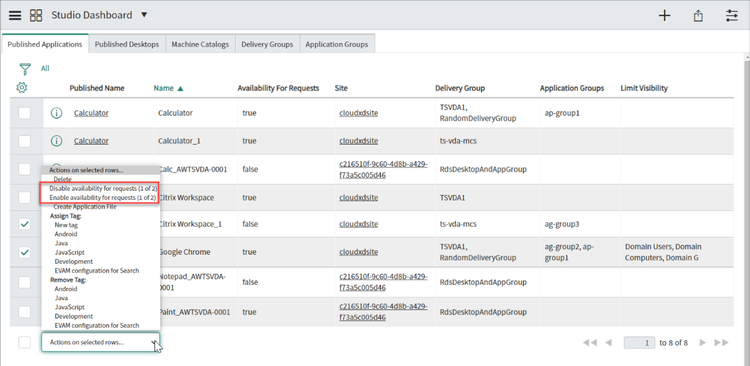Go to last page arrow
Image resolution: width=750 pixels, height=366 pixels.
(x=721, y=343)
